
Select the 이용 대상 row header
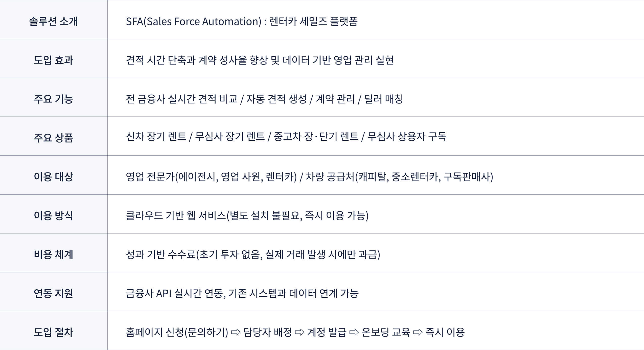click(x=53, y=177)
